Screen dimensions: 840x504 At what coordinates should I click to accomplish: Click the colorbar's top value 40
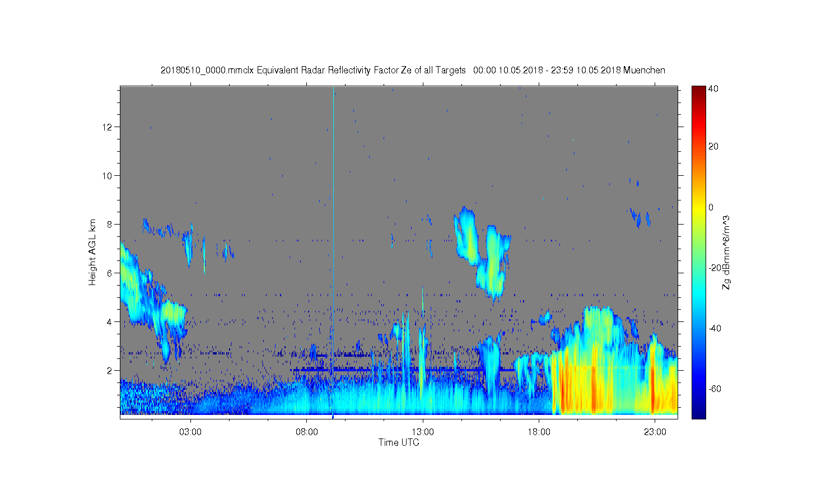[713, 88]
